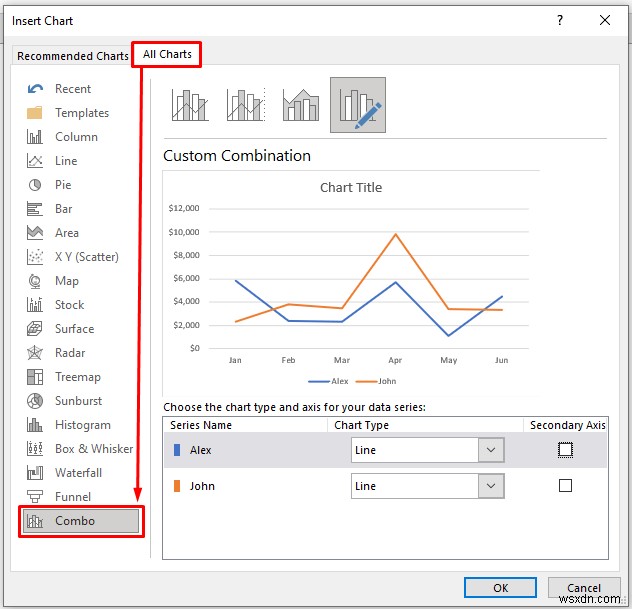The image size is (632, 609).
Task: Select the Recent chart category icon
Action: pos(35,89)
